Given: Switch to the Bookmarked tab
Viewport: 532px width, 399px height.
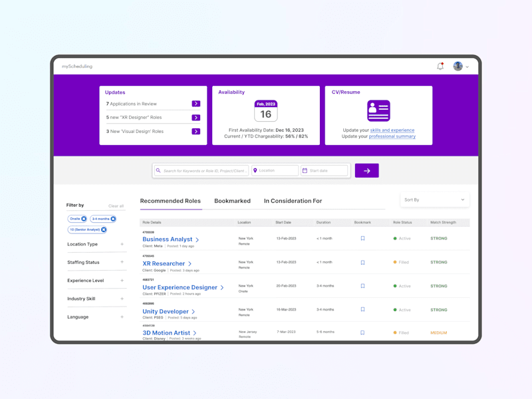Looking at the screenshot, I should tap(232, 201).
